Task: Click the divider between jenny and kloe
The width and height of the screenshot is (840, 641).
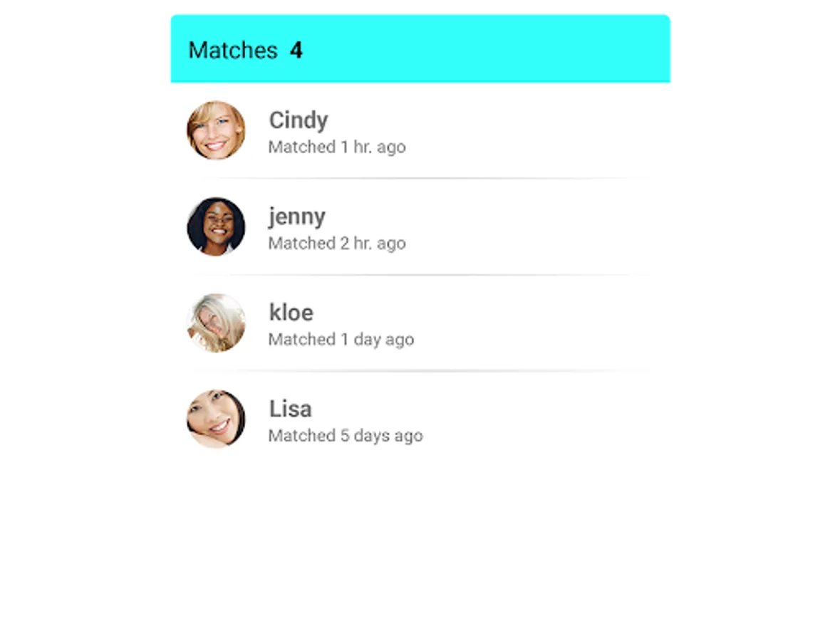Action: pos(420,275)
